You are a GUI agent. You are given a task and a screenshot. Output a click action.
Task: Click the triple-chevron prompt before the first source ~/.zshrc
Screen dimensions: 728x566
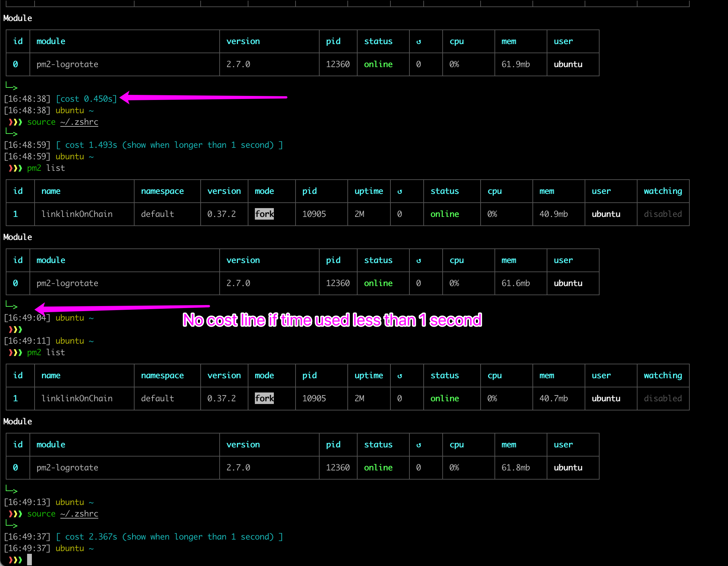coord(15,122)
